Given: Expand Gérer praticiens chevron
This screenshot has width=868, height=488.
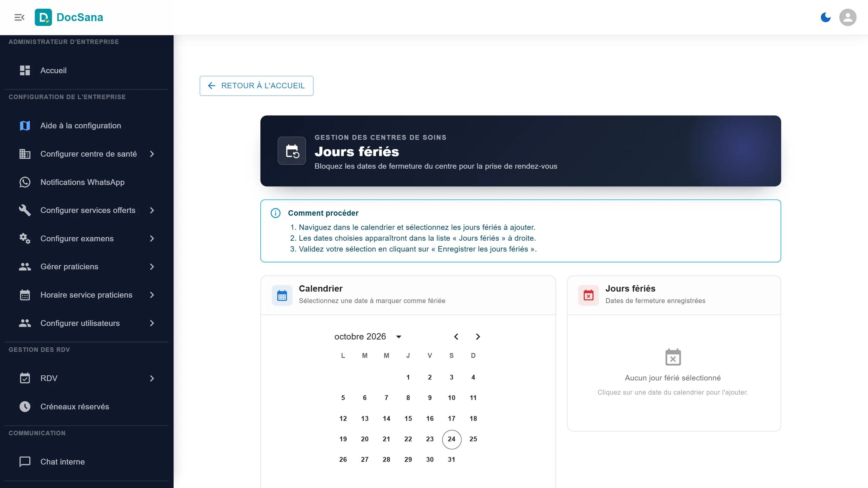Looking at the screenshot, I should coord(152,267).
